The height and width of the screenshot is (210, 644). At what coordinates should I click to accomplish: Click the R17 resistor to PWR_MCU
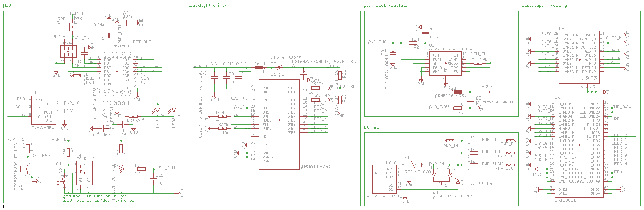point(474,153)
